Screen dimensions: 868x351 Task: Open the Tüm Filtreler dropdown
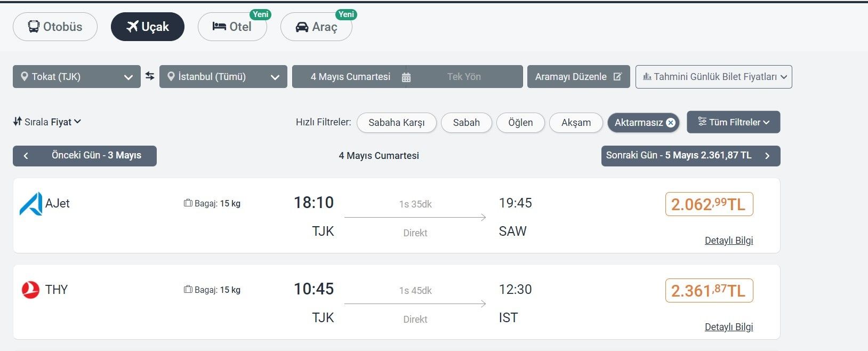click(734, 122)
